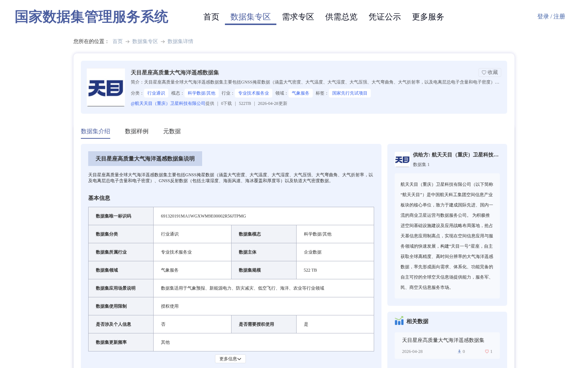Switch to the 元数据 tab
This screenshot has width=588, height=368.
(x=172, y=131)
